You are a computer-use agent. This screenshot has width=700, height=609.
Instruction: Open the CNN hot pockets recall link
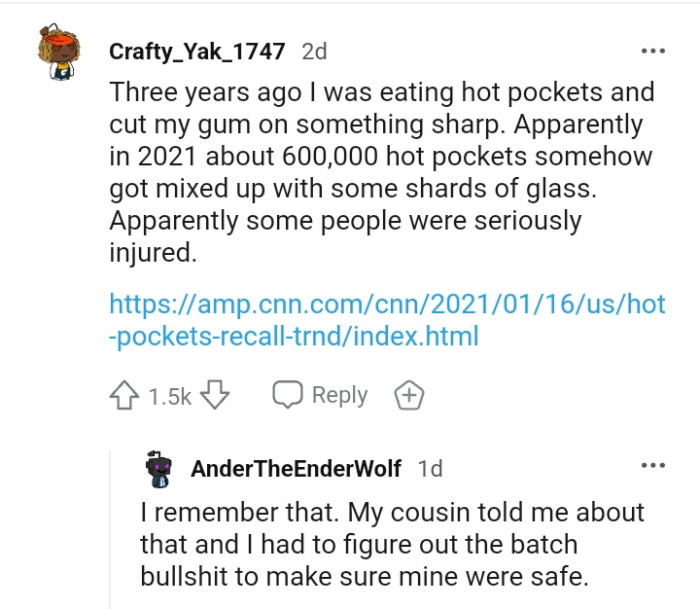coord(386,320)
